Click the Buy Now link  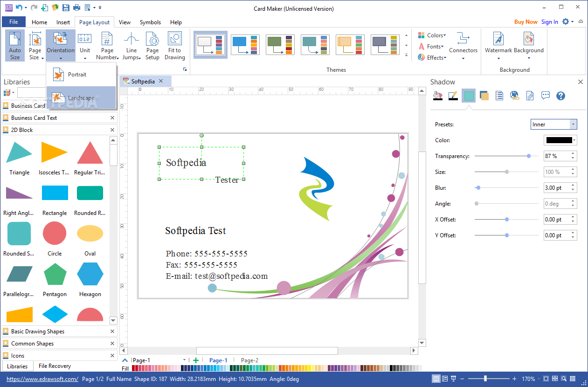526,22
